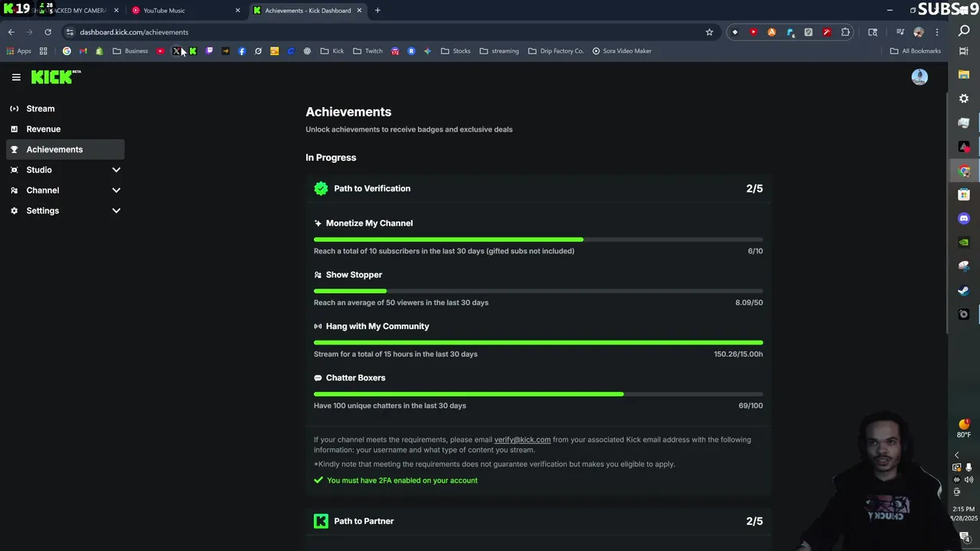The image size is (980, 551).
Task: Go back in browser history
Action: [x=11, y=32]
